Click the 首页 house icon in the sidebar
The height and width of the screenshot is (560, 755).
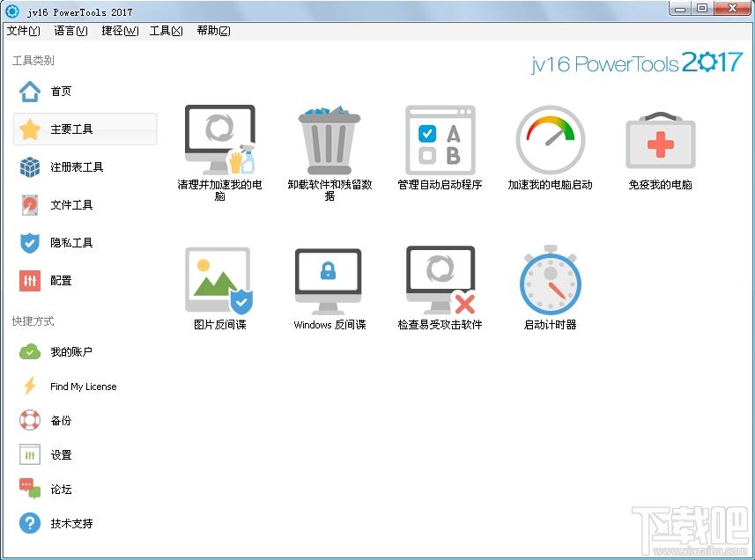tap(30, 92)
